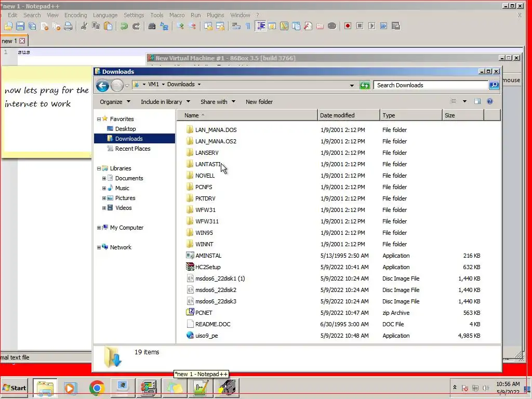Select the uiso9_pe application
532x399 pixels.
pos(207,336)
